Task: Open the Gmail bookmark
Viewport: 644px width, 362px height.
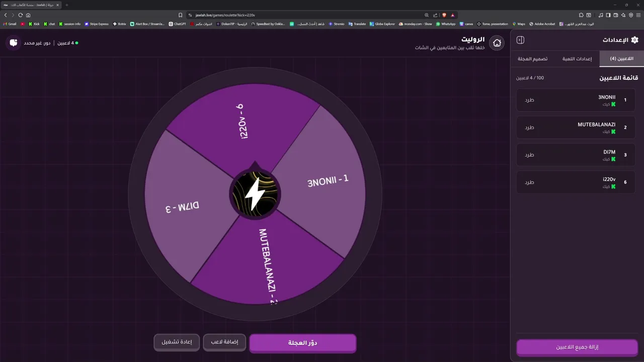Action: (10, 24)
